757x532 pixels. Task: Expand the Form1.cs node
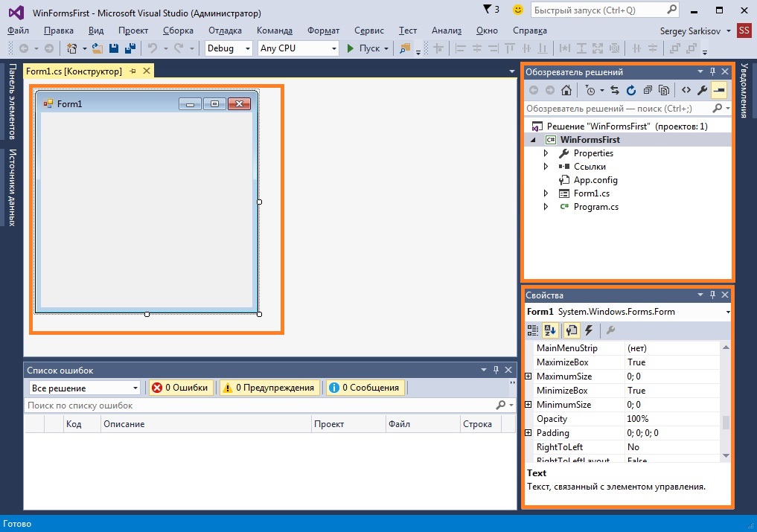pyautogui.click(x=546, y=193)
